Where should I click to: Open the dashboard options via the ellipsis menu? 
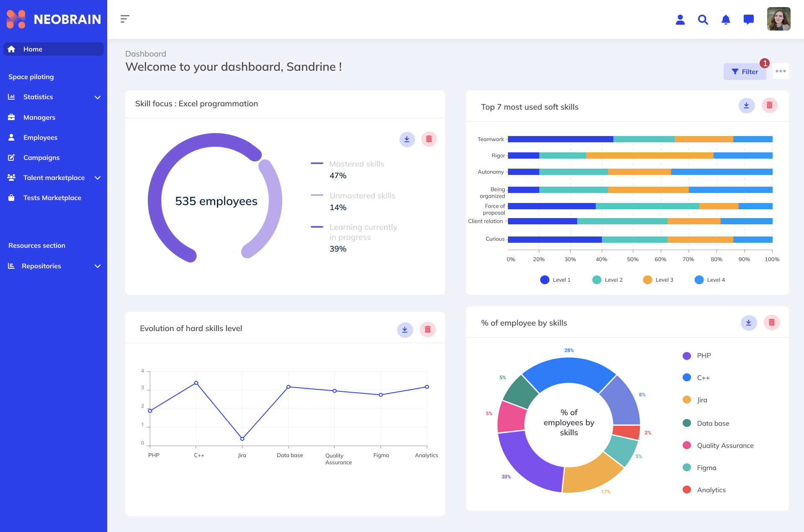click(781, 71)
